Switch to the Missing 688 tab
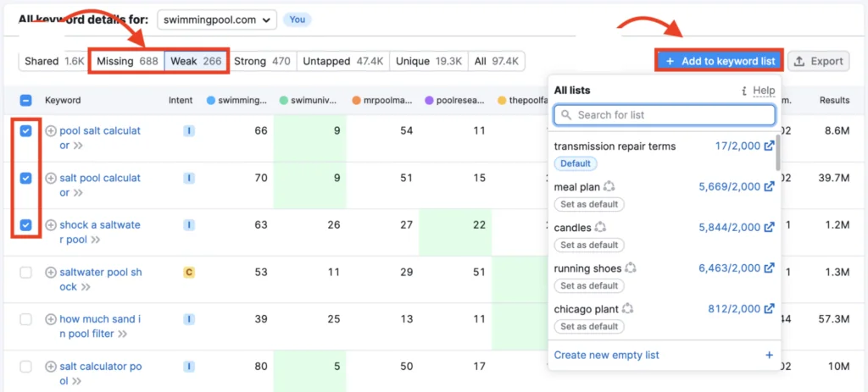The height and width of the screenshot is (392, 868). coord(127,61)
